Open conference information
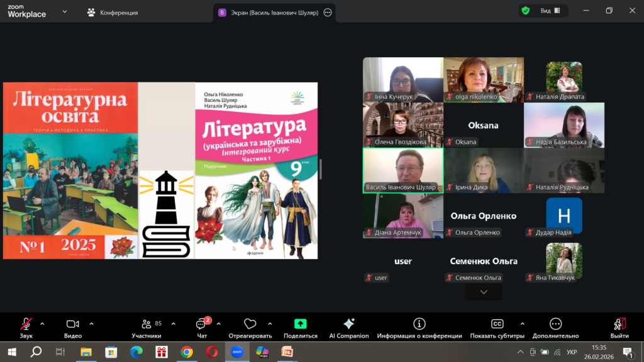644x362 pixels. pos(419,327)
